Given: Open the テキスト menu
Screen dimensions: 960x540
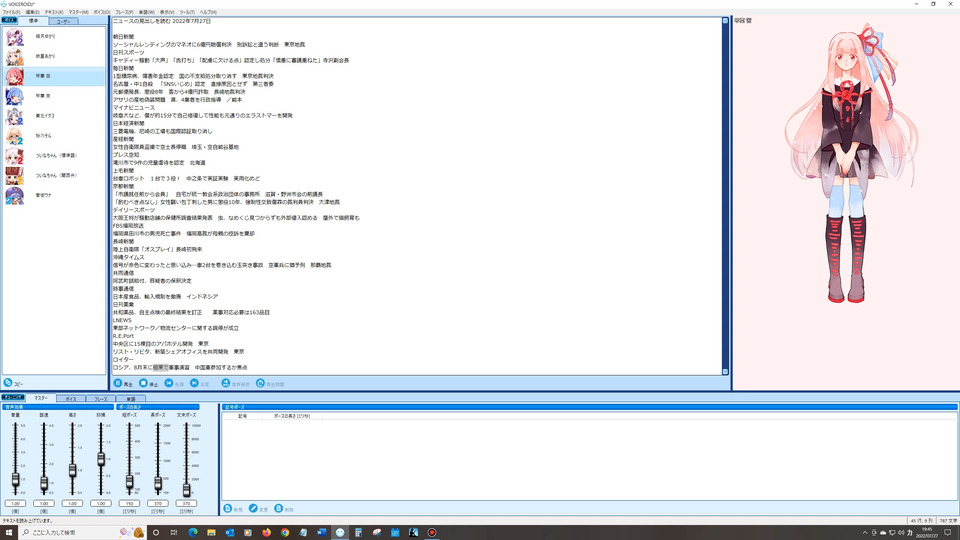Looking at the screenshot, I should pos(54,12).
